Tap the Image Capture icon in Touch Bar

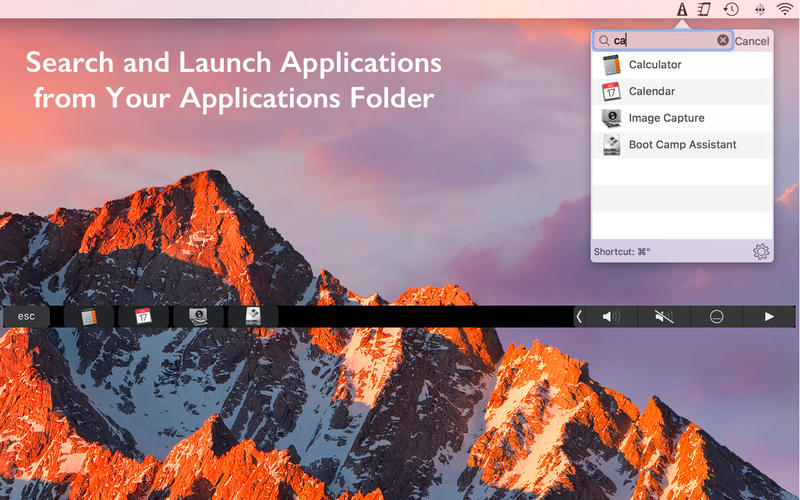(198, 317)
